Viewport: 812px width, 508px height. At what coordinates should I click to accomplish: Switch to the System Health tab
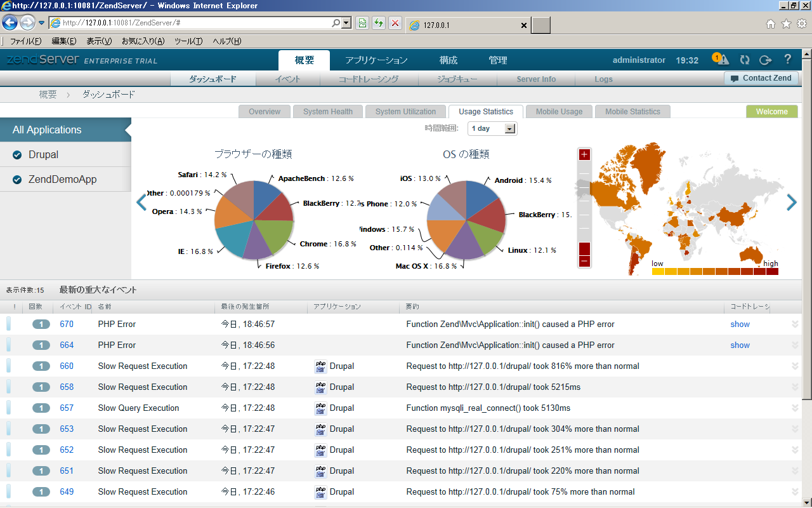coord(327,112)
